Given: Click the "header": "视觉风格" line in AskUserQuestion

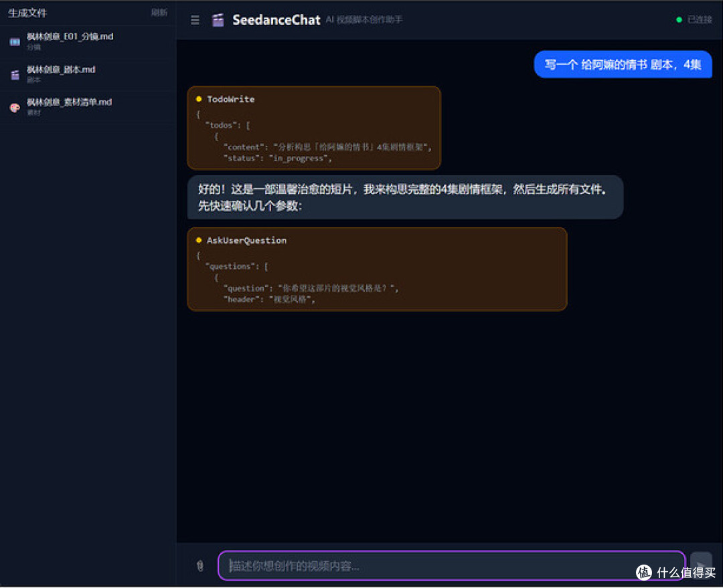Looking at the screenshot, I should click(269, 300).
